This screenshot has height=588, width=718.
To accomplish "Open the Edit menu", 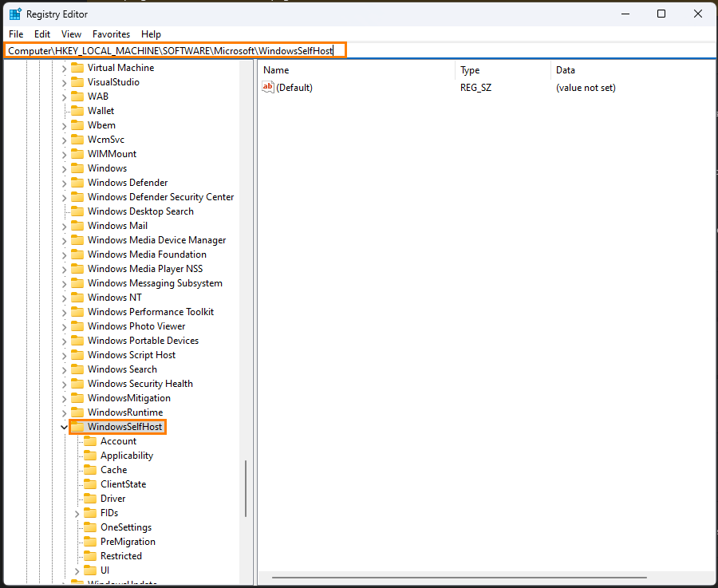I will click(42, 34).
